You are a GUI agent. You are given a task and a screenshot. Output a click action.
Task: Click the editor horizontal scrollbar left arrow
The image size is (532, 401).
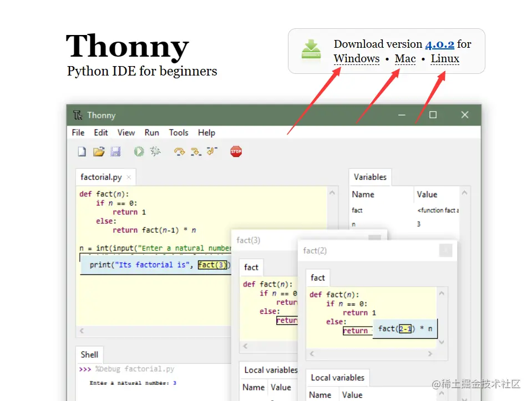pyautogui.click(x=82, y=330)
